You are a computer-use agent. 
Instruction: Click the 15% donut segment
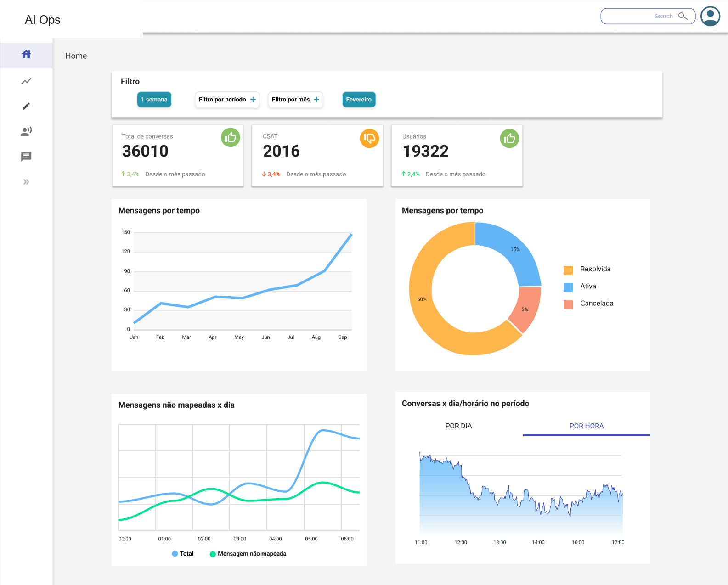tap(515, 249)
